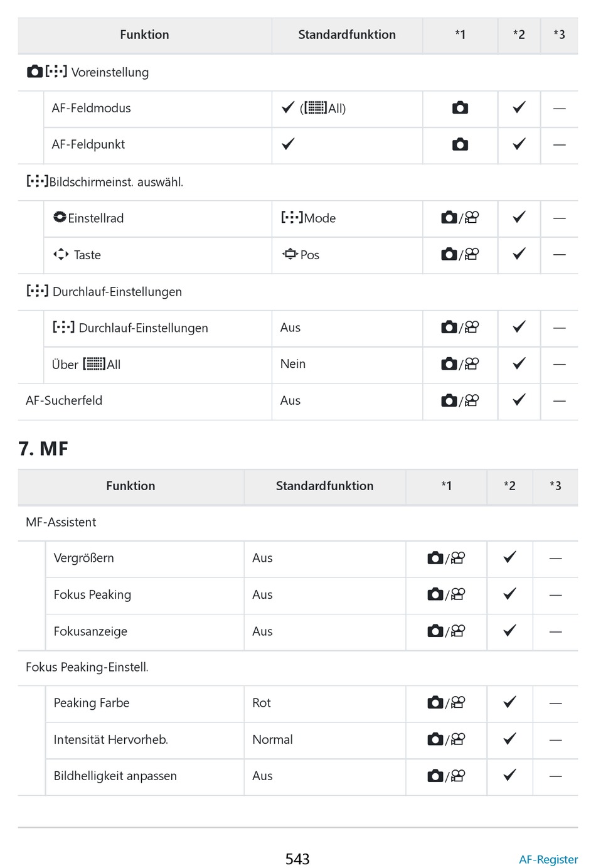This screenshot has width=596, height=868.
Task: Click the camera/movie icon in the Fokus Peaking row
Action: (446, 594)
